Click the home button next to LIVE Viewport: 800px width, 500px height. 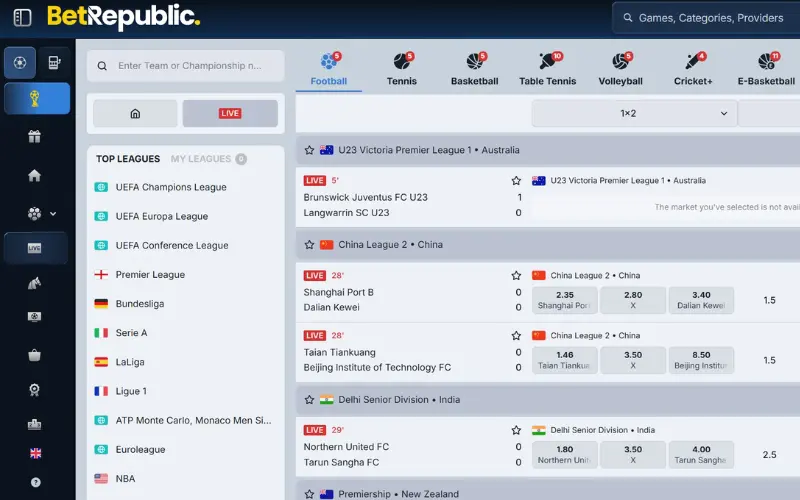tap(135, 113)
